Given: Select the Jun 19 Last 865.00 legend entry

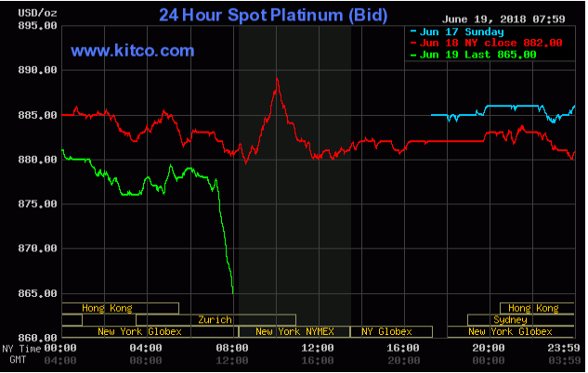Looking at the screenshot, I should click(473, 55).
